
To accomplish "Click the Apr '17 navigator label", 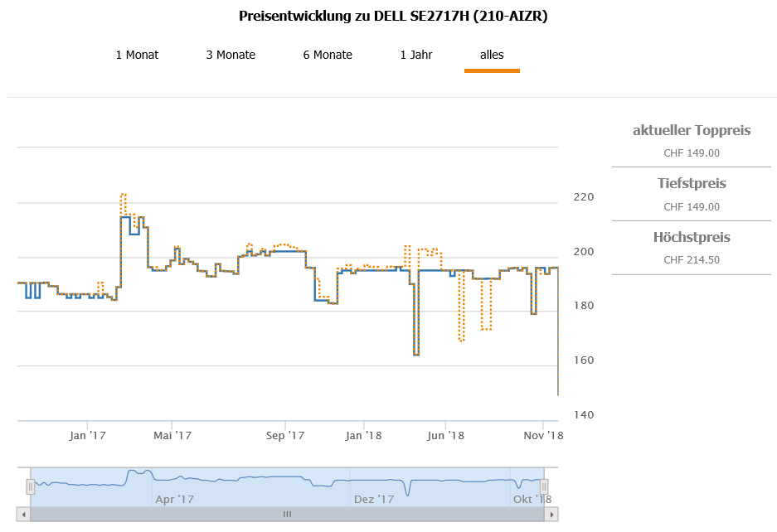I will click(x=174, y=499).
